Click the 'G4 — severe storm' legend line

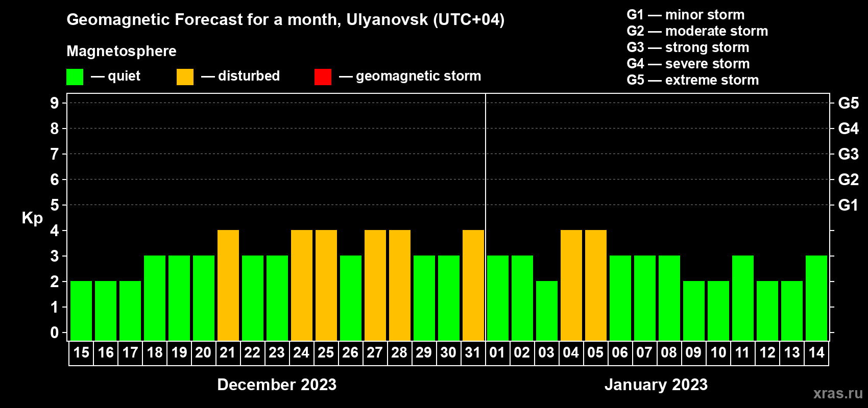click(x=688, y=64)
